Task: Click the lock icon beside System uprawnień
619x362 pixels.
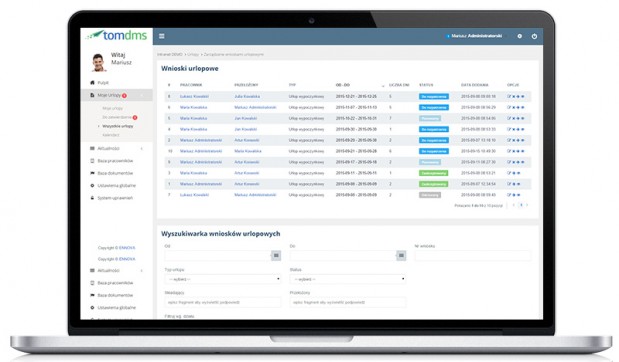Action: [92, 198]
